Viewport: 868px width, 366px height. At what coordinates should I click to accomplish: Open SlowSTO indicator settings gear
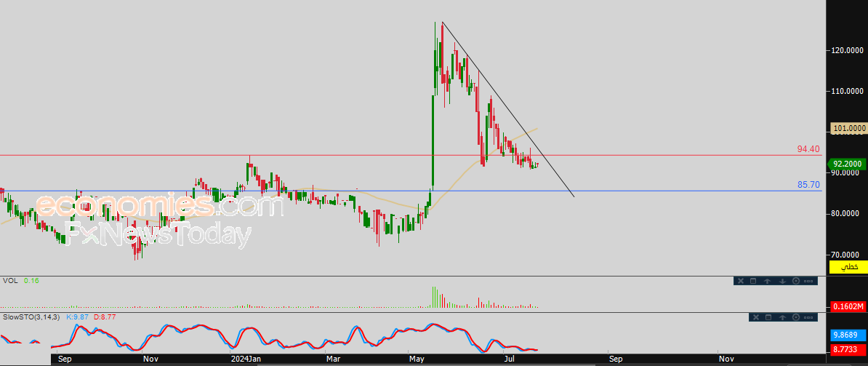tap(796, 317)
